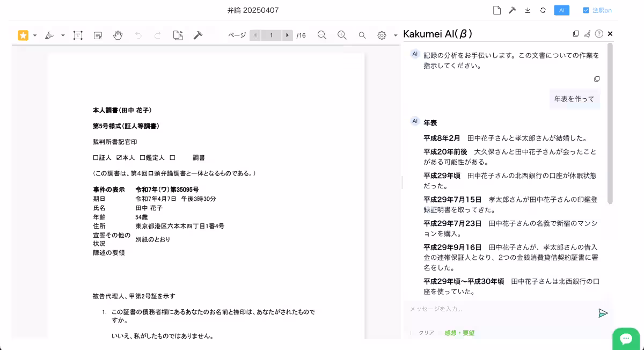Select the text box tool
644x350 pixels.
(78, 35)
